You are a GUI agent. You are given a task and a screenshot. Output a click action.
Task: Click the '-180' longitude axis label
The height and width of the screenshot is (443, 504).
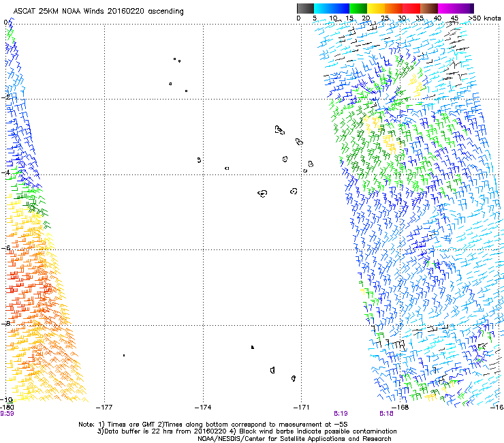7,408
